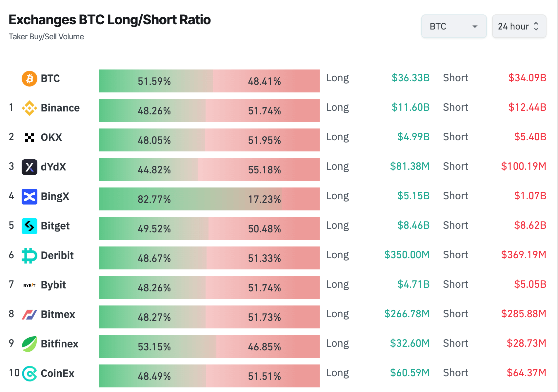Change the 24 hour timeframe selector
Image resolution: width=558 pixels, height=392 pixels.
point(519,26)
